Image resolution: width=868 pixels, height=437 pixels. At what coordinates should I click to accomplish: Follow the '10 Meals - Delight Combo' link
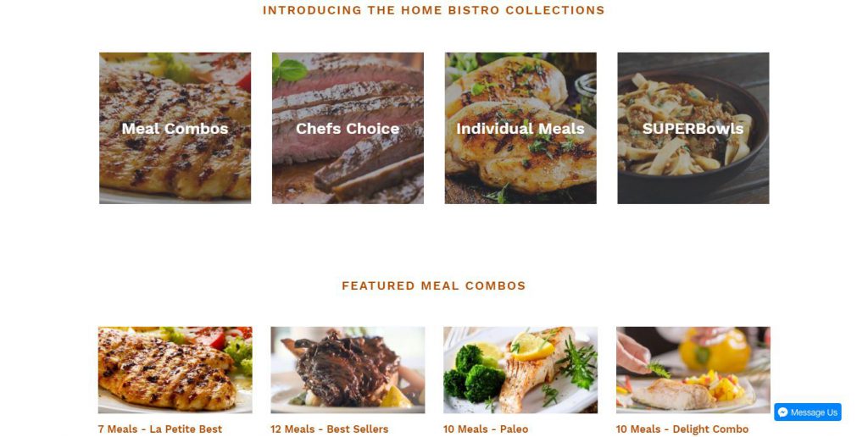[682, 429]
